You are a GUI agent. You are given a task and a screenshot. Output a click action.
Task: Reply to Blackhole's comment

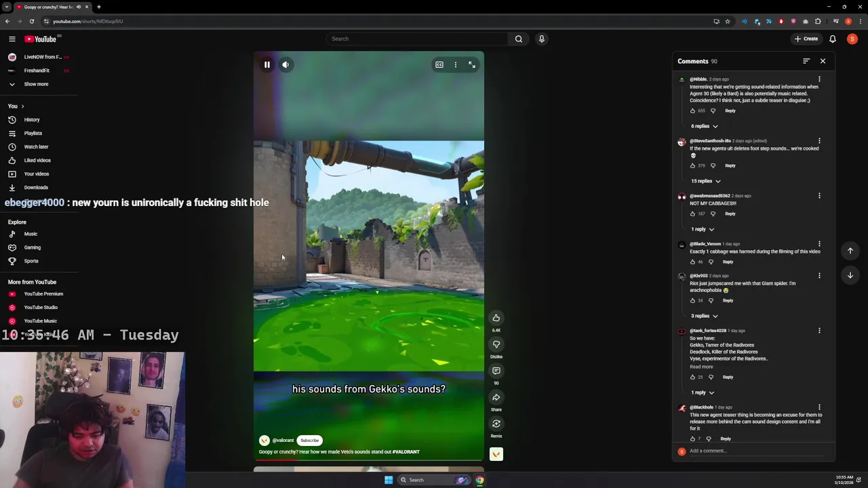click(726, 439)
